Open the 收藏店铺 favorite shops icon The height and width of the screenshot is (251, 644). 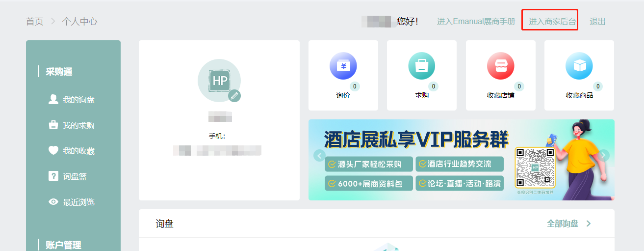click(x=500, y=66)
